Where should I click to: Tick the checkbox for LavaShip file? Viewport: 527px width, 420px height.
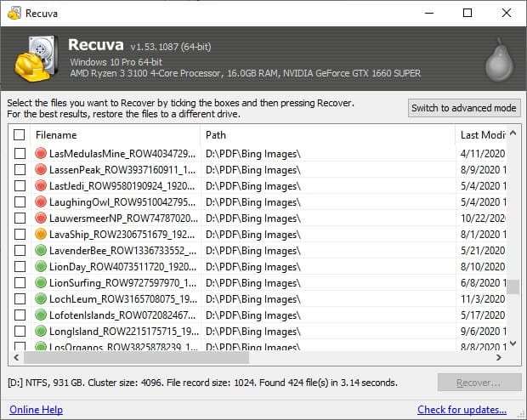(20, 234)
